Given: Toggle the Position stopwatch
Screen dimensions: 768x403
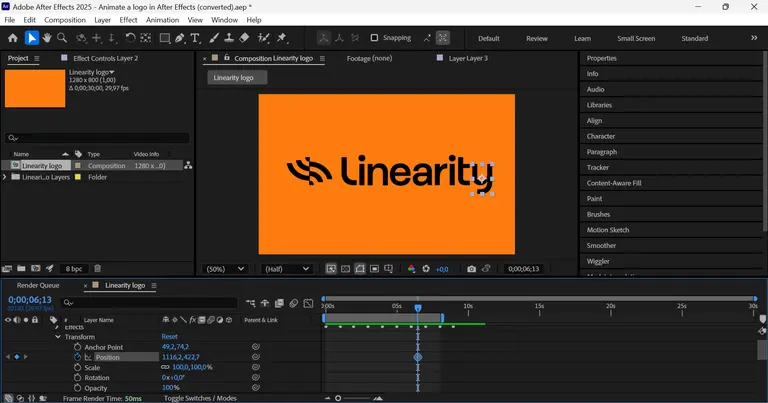Looking at the screenshot, I should coord(77,357).
